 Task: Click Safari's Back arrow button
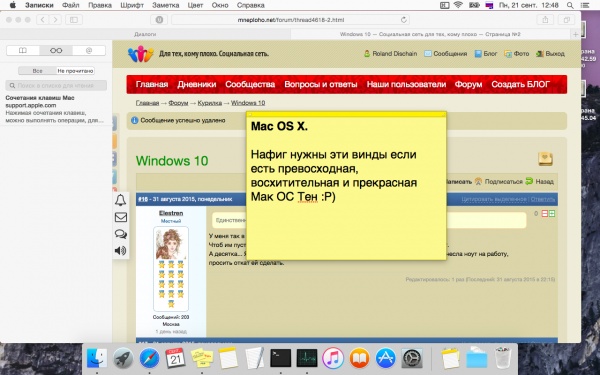[x=42, y=20]
